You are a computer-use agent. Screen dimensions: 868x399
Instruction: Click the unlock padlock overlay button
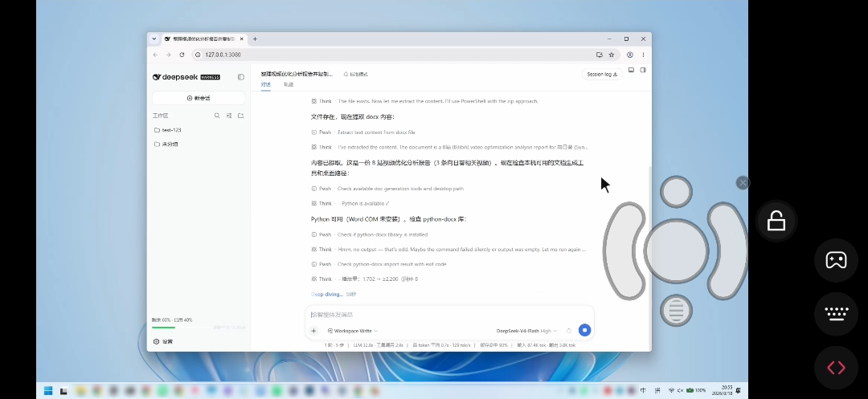point(776,222)
